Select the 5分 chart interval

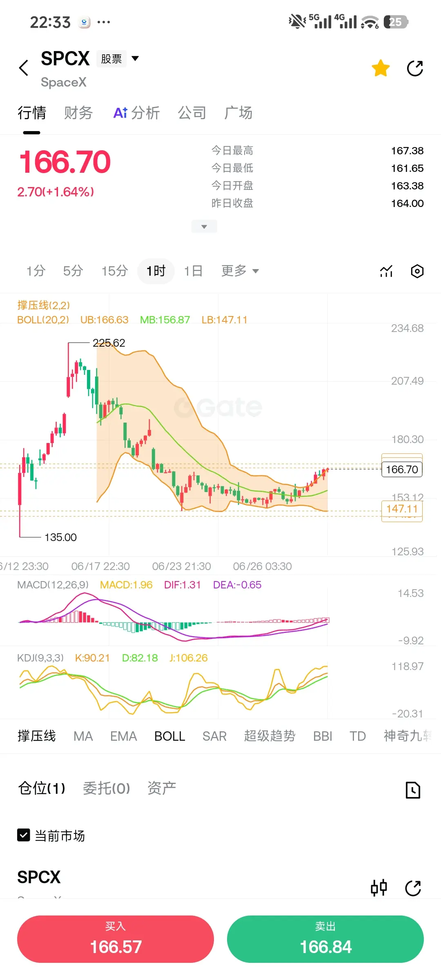pyautogui.click(x=73, y=271)
